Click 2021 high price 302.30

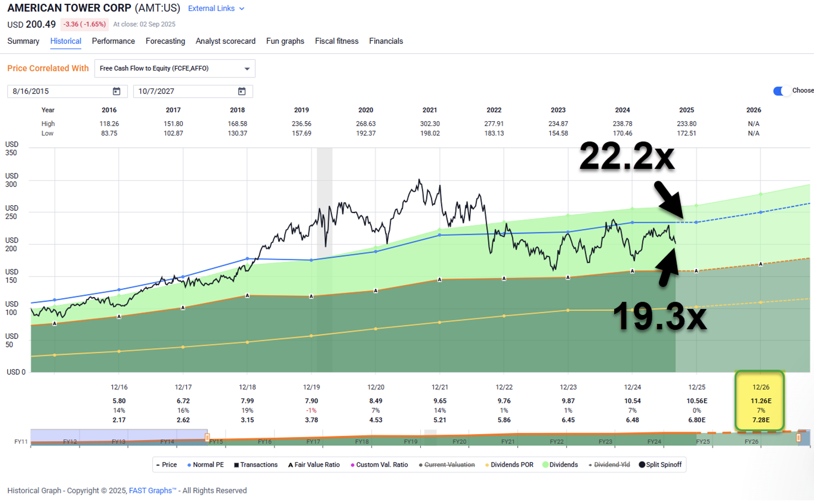(430, 124)
